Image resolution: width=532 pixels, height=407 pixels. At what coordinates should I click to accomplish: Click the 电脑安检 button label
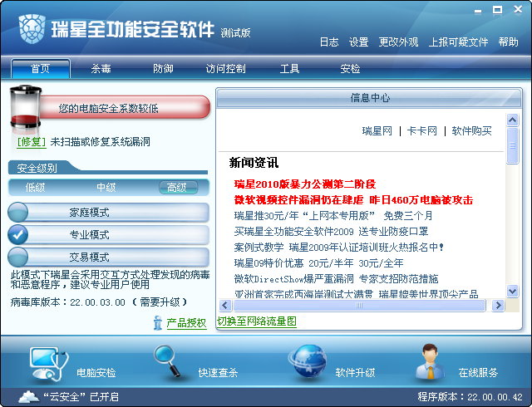(x=96, y=373)
